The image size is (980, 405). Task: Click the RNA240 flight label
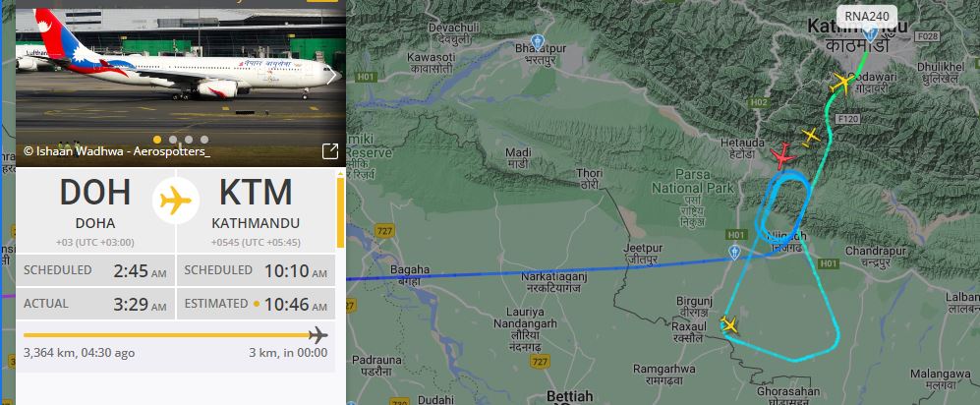click(x=867, y=16)
